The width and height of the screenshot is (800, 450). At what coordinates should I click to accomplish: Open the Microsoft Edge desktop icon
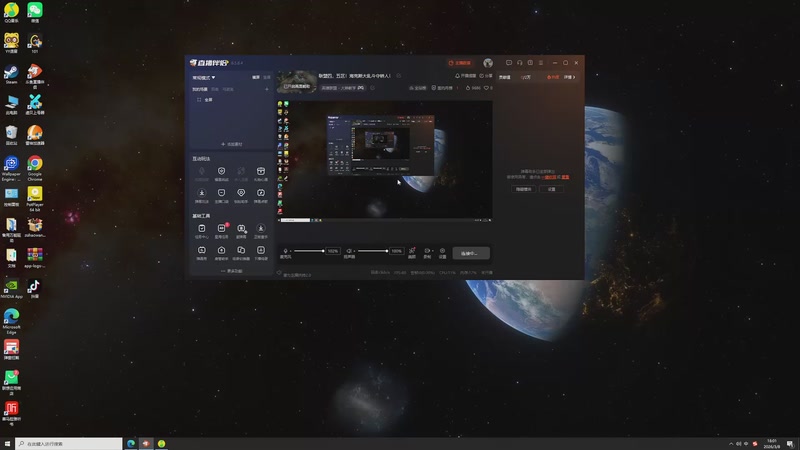click(x=11, y=321)
